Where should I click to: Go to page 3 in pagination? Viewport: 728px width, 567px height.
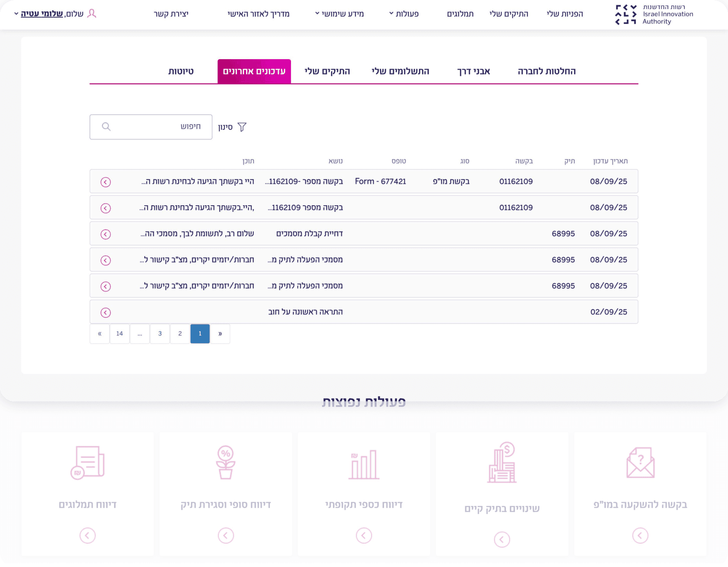tap(160, 334)
